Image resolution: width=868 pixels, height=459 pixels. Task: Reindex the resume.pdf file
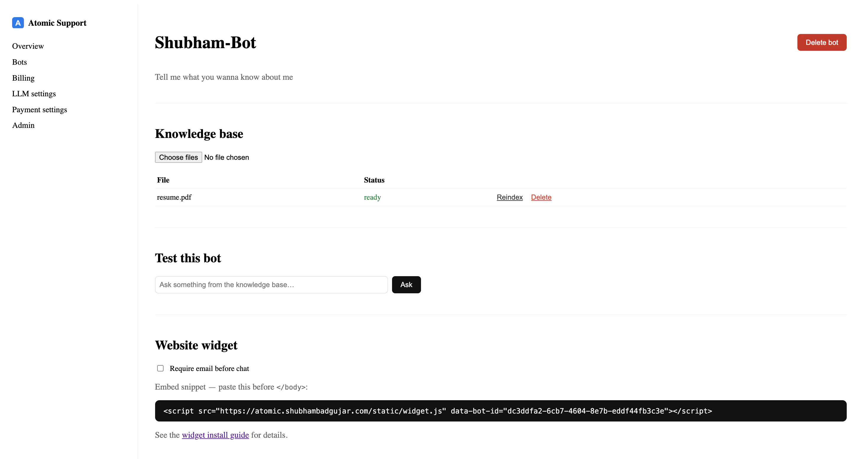coord(509,197)
